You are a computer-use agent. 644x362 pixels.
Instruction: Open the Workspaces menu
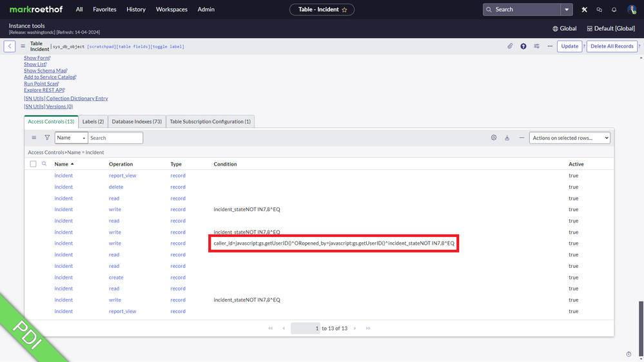point(171,10)
